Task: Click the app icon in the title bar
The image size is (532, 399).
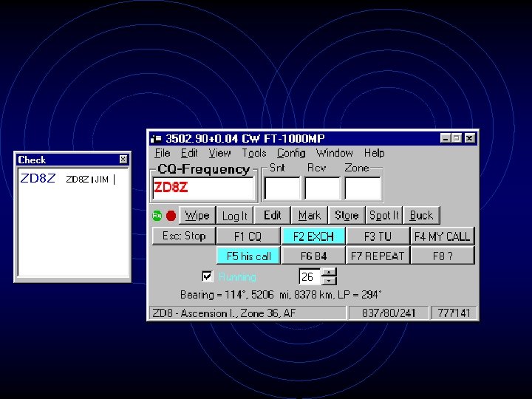Action: pos(156,138)
